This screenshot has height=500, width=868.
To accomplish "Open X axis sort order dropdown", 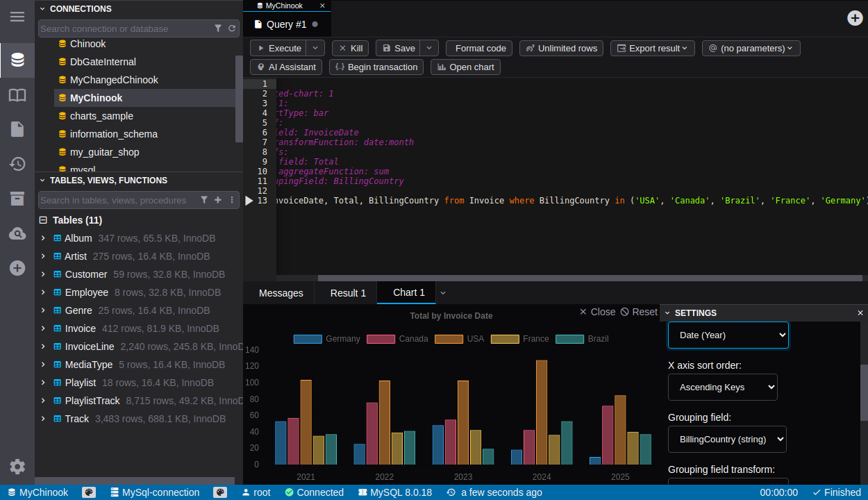I will 722,387.
